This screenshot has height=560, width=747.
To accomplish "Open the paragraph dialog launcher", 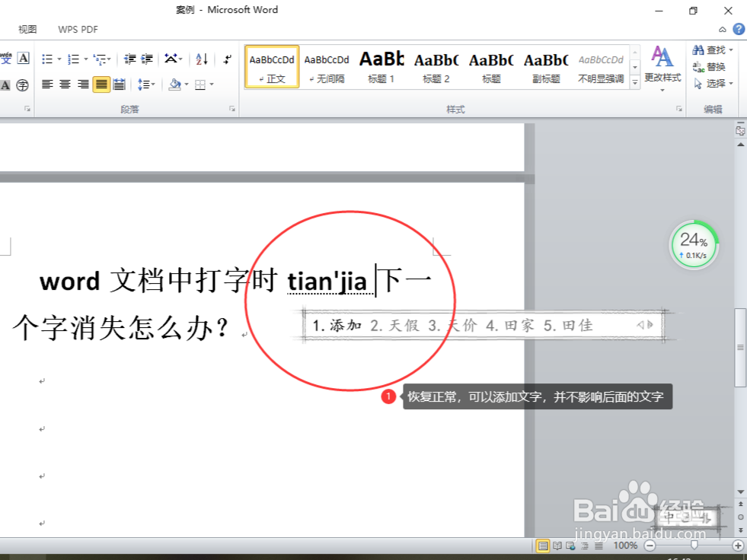I will click(232, 109).
